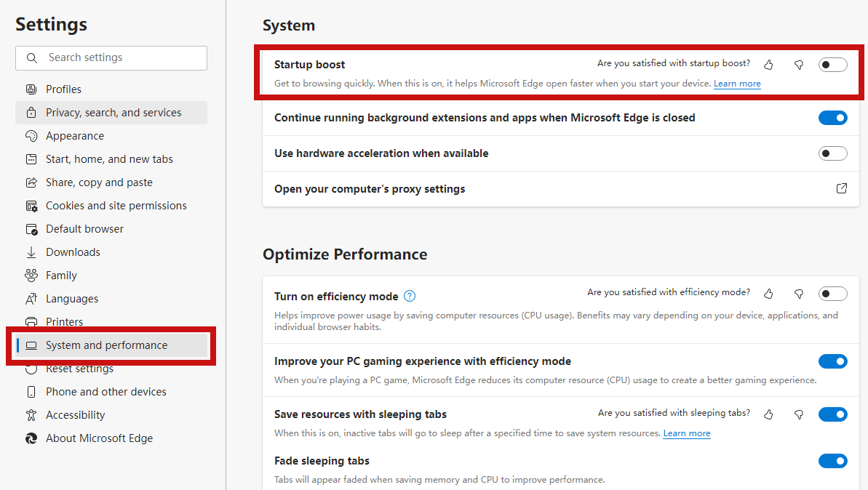
Task: Enable the Startup boost toggle
Action: [832, 65]
